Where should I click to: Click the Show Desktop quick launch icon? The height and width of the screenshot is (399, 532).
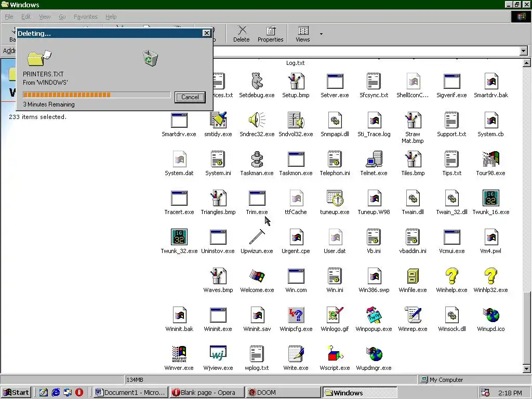tap(44, 393)
